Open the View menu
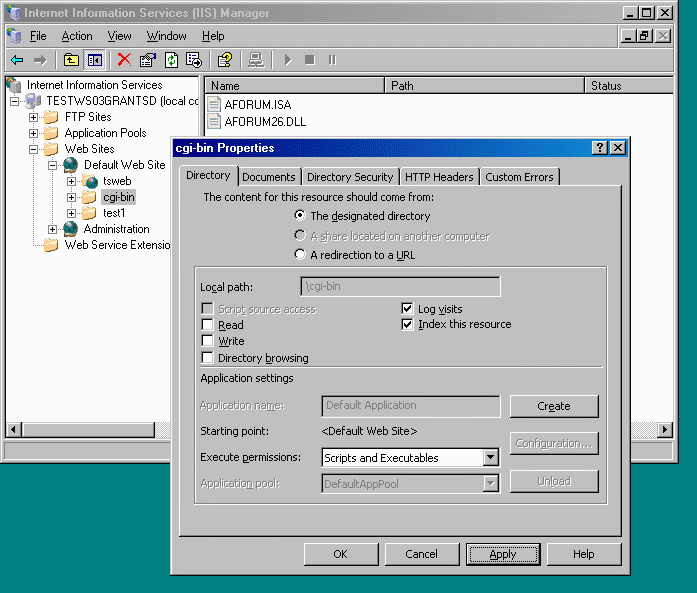This screenshot has width=697, height=593. pos(119,36)
